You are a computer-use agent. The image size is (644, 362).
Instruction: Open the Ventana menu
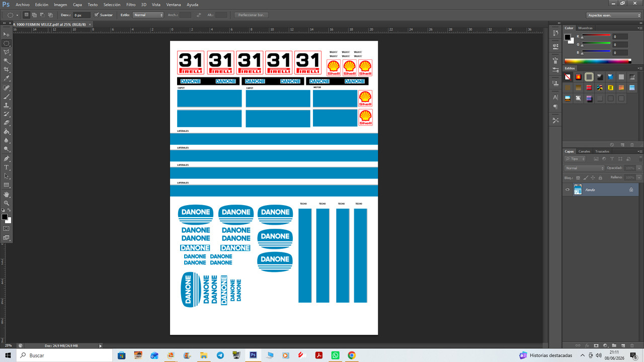click(174, 5)
